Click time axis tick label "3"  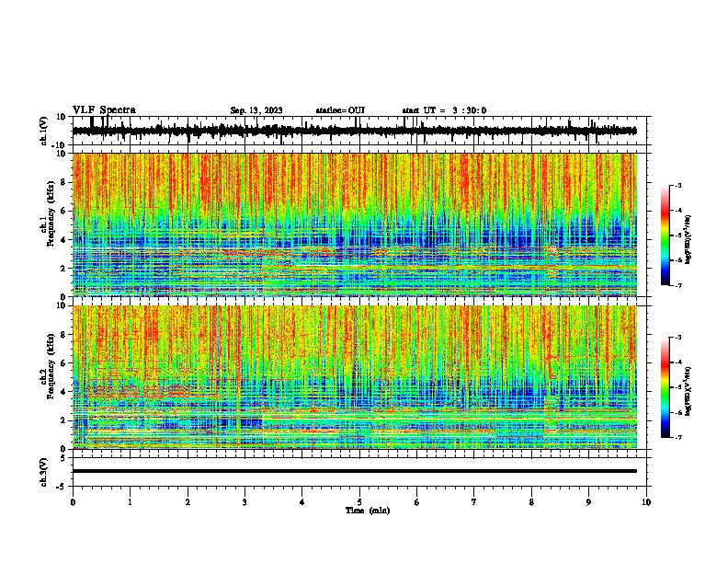pyautogui.click(x=245, y=502)
